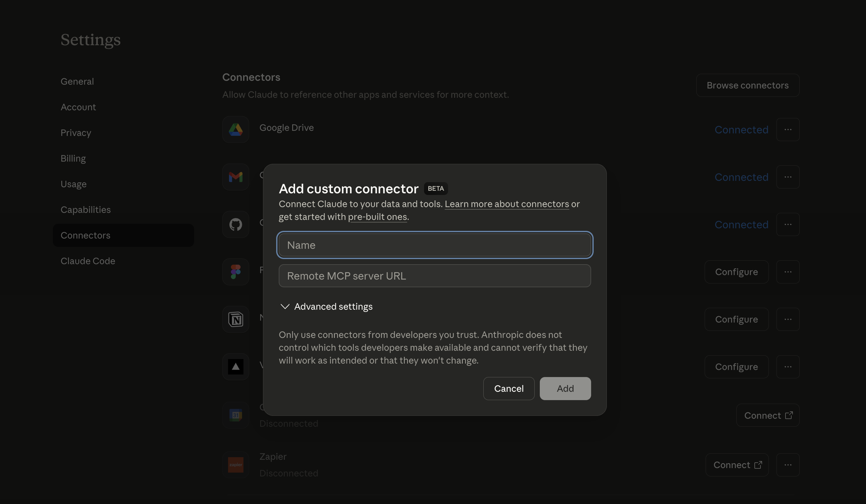Screen dimensions: 866x504
Task: Click the Add button
Action: click(x=565, y=389)
